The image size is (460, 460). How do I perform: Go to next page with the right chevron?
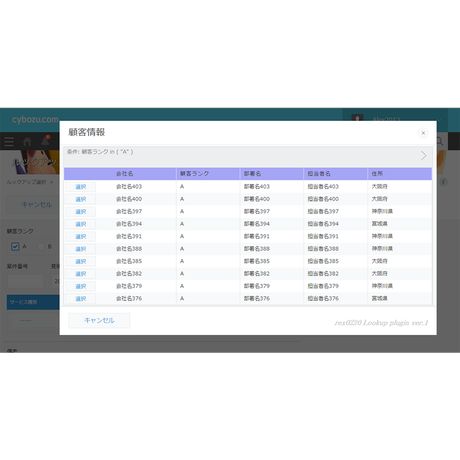pos(424,156)
